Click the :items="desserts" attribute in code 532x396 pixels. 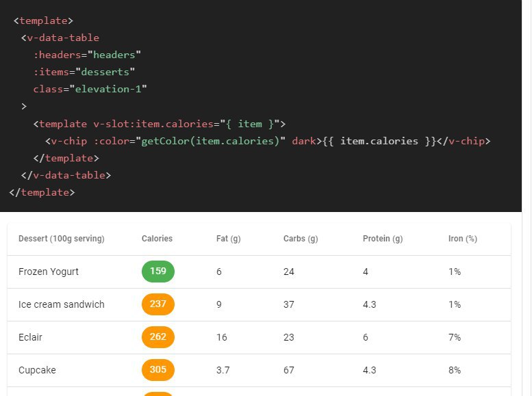pos(84,72)
